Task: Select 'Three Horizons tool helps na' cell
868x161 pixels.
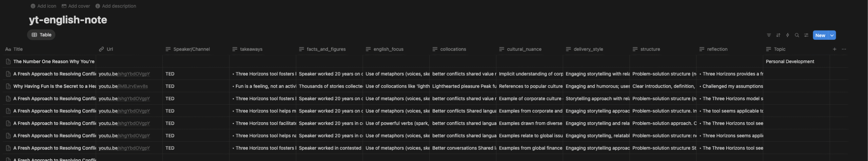Action: pyautogui.click(x=263, y=136)
